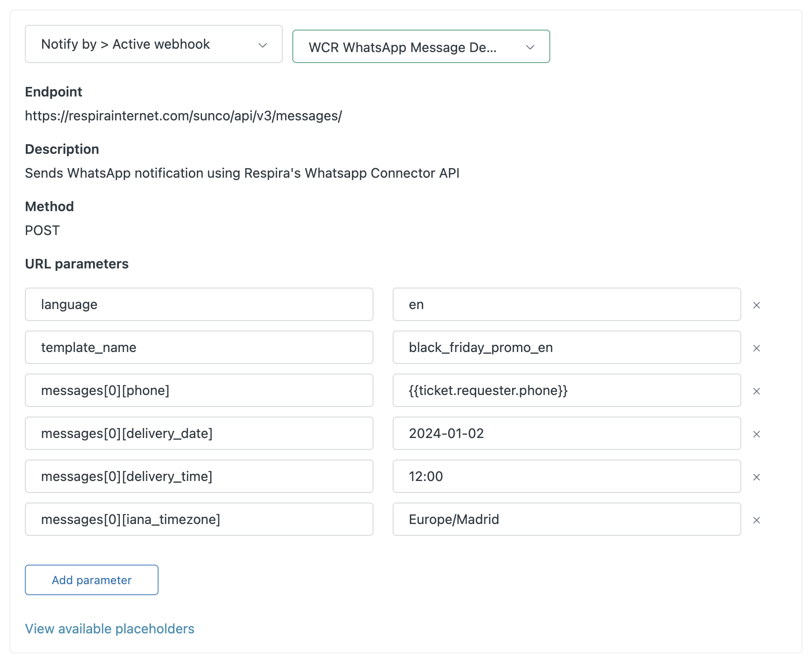Click the Europe/Madrid timezone value field
The width and height of the screenshot is (812, 663).
tap(566, 519)
